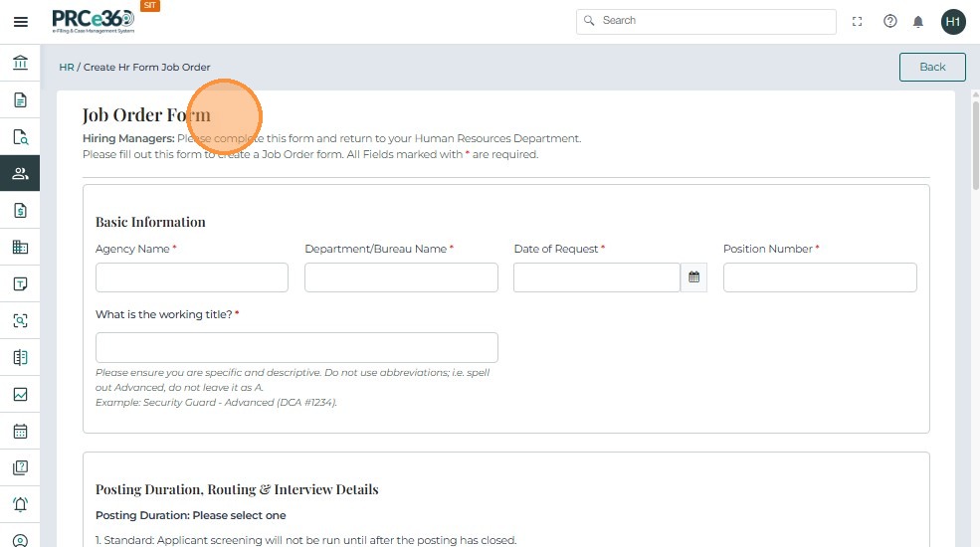Open the Date of Request calendar picker
The height and width of the screenshot is (547, 980).
[693, 277]
